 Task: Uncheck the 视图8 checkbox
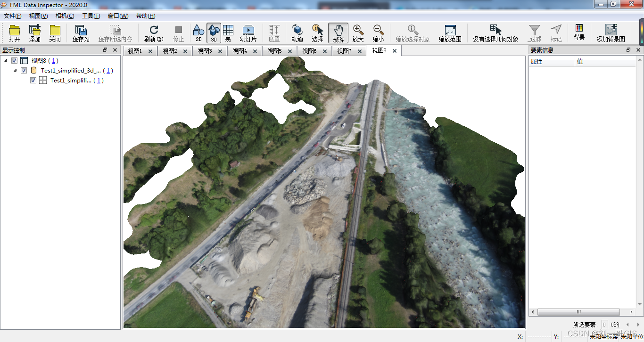(x=15, y=60)
